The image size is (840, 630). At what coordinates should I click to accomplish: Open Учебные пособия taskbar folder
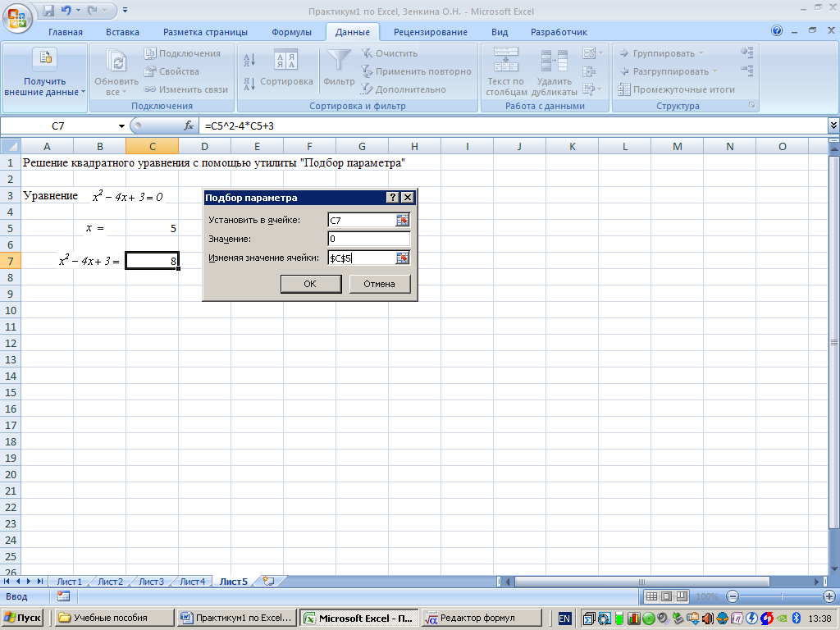[114, 618]
